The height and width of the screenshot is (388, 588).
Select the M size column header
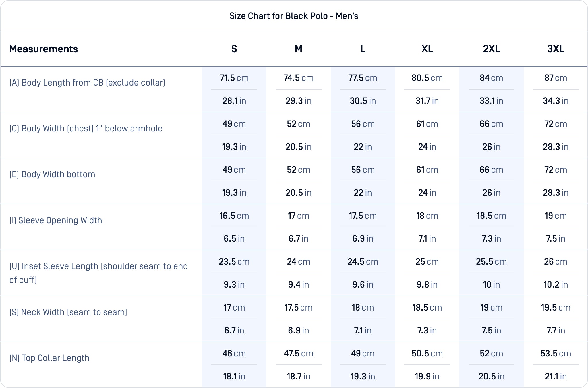click(299, 49)
